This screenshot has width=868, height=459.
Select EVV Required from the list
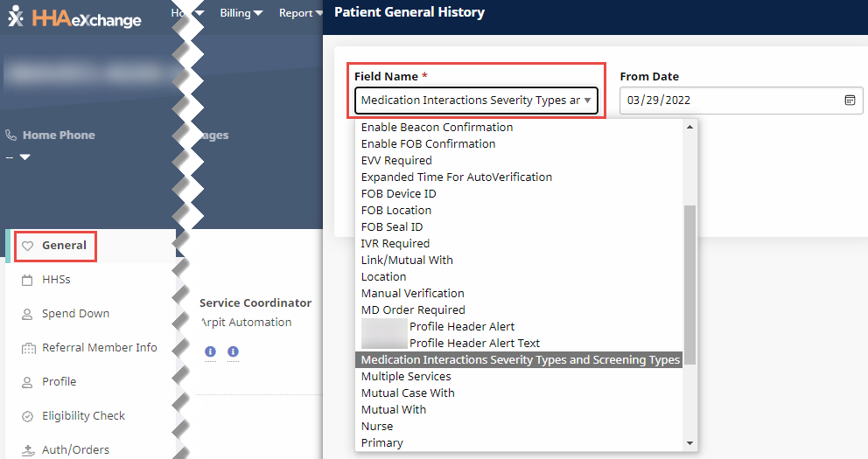(396, 161)
